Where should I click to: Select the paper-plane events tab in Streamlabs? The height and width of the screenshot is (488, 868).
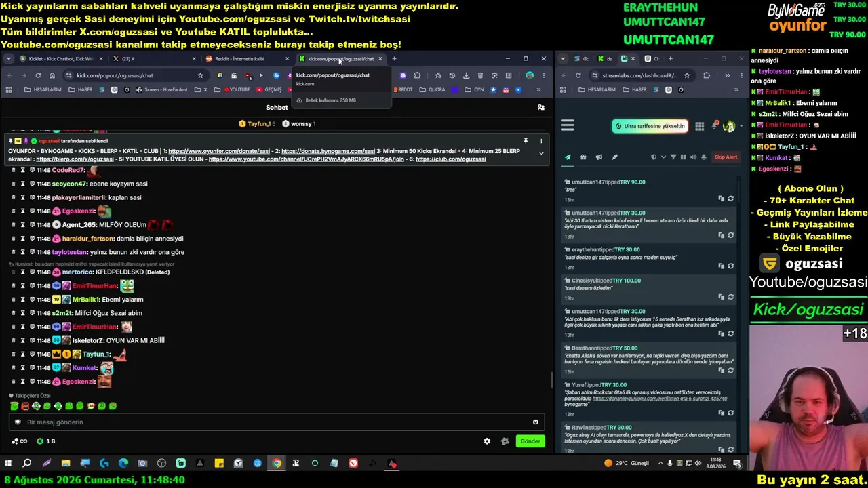click(568, 157)
